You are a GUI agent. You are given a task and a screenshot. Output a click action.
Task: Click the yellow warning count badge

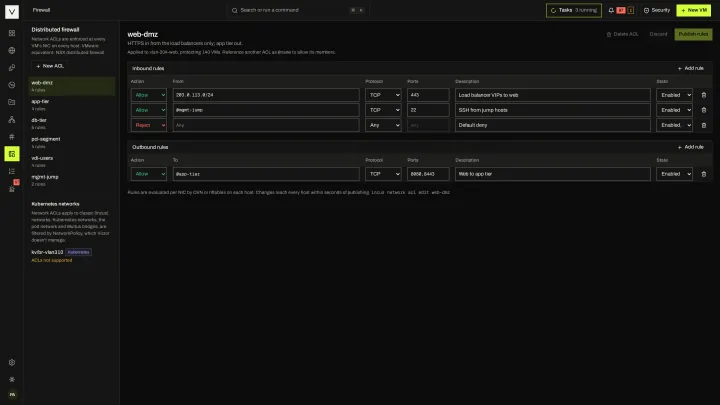point(630,10)
